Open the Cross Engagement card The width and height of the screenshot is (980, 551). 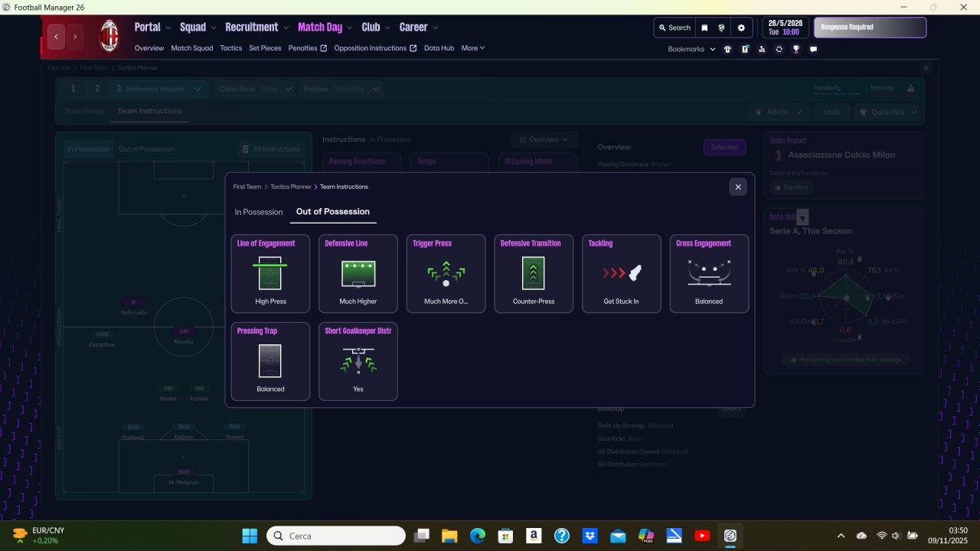[x=709, y=273]
